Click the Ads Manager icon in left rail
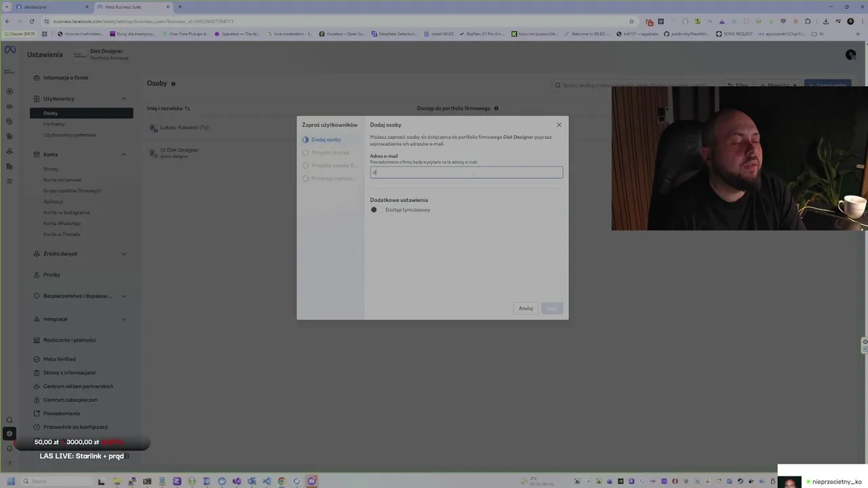This screenshot has height=488, width=868. (9, 91)
